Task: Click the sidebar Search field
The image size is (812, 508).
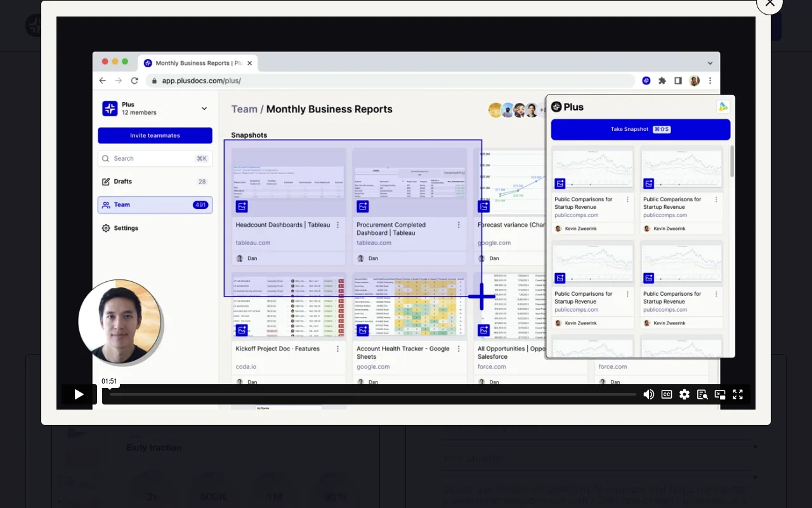Action: tap(155, 158)
